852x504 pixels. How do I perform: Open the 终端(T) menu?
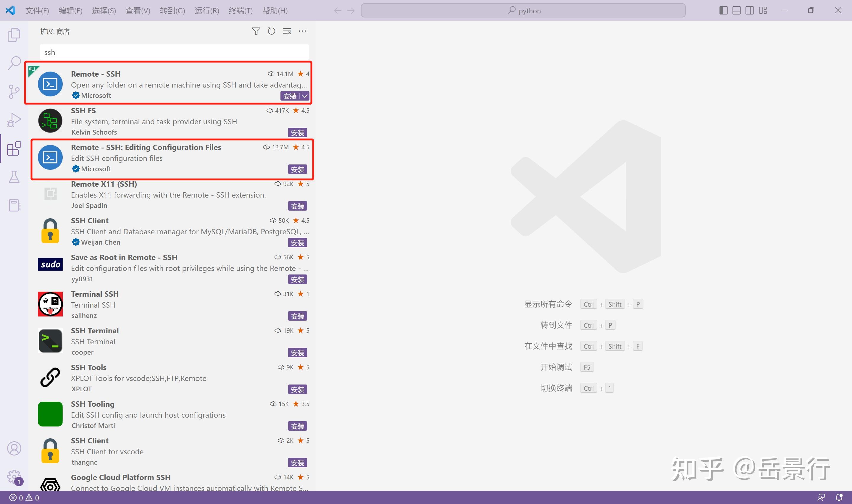(x=241, y=11)
